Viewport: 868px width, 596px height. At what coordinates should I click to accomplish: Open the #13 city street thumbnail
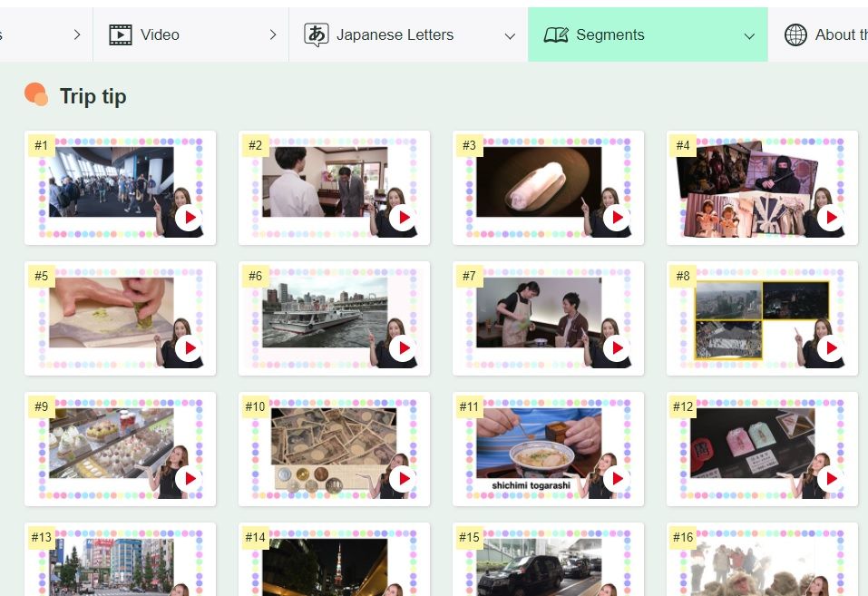point(120,560)
